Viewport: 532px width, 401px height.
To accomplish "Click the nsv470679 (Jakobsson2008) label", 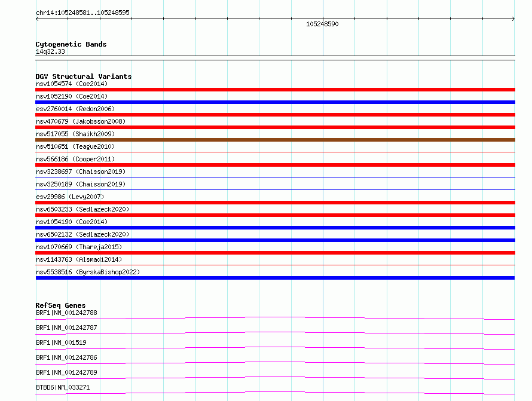I will tap(81, 121).
